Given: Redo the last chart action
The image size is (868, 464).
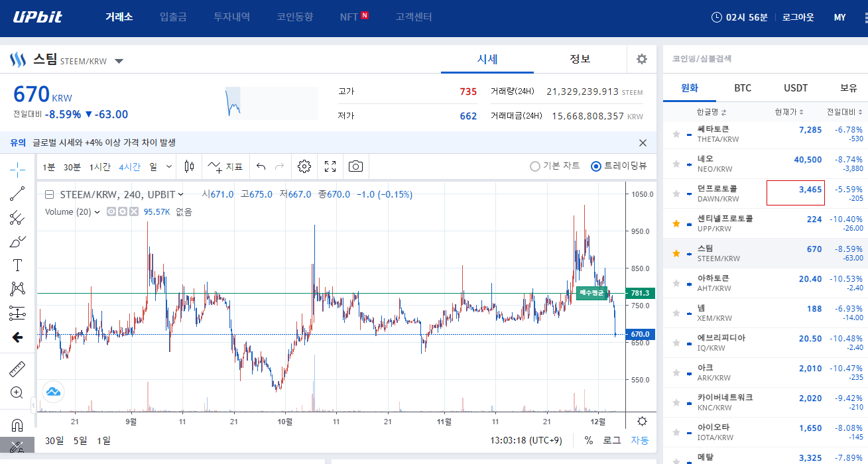Looking at the screenshot, I should click(x=280, y=166).
